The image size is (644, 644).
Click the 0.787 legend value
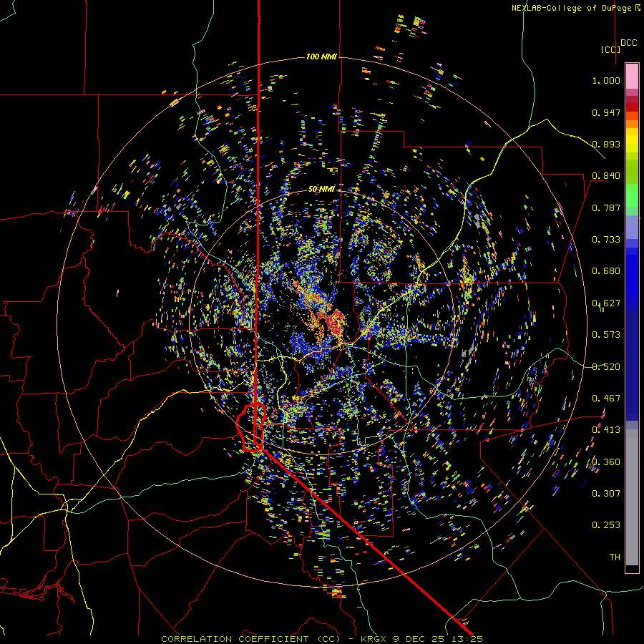pyautogui.click(x=606, y=208)
